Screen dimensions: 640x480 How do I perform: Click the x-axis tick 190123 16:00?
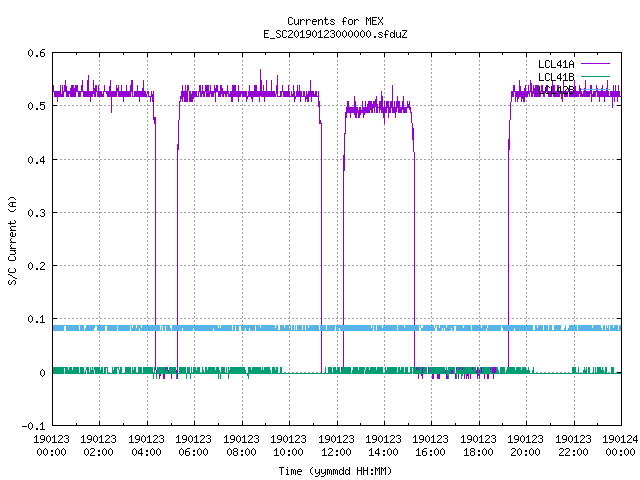click(x=431, y=446)
